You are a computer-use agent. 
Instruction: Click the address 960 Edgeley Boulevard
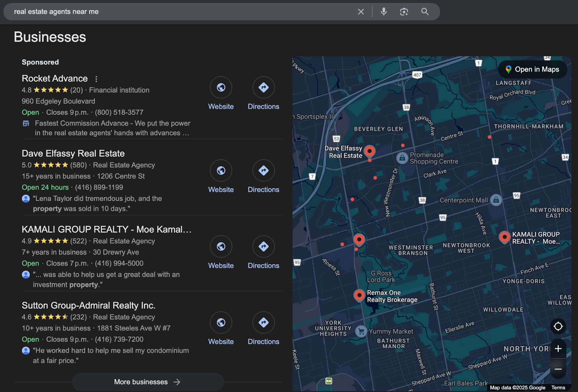point(59,101)
